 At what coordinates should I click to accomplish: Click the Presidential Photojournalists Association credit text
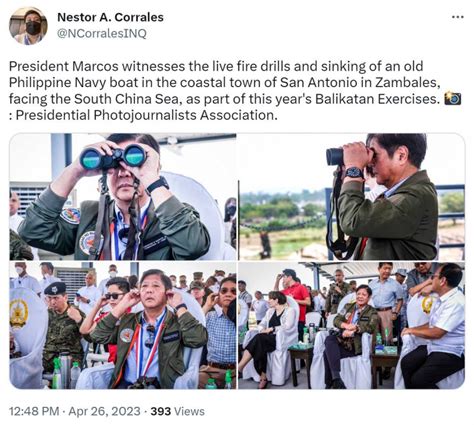147,115
